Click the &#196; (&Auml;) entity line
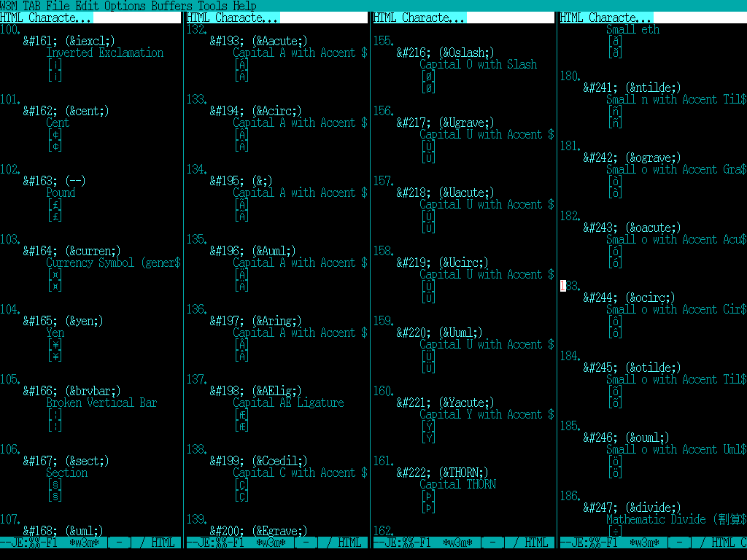 click(x=253, y=251)
